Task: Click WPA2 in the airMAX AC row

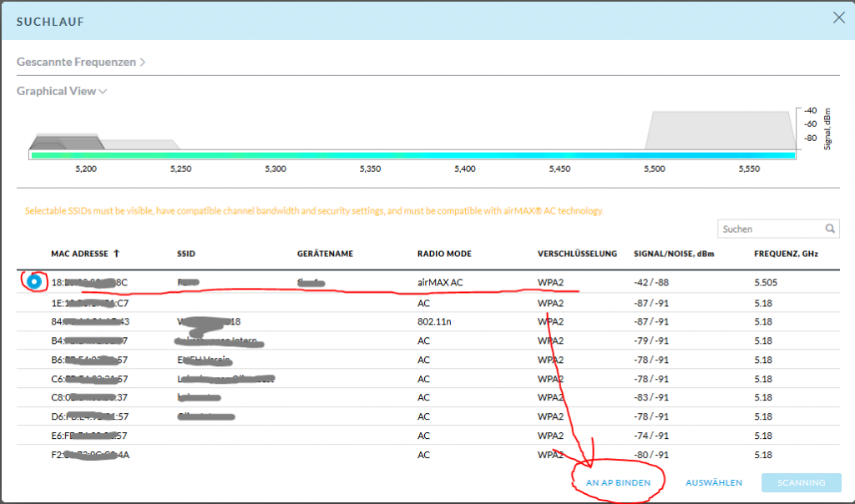Action: (551, 282)
